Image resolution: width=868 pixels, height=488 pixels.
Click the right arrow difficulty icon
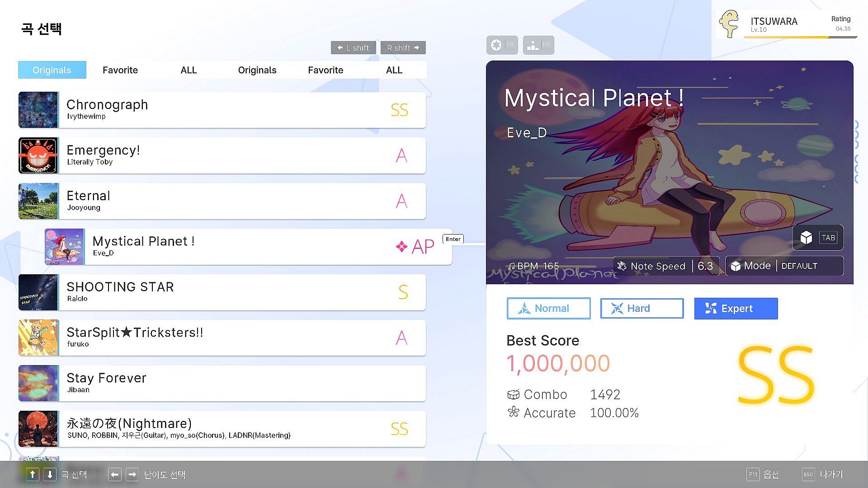pyautogui.click(x=132, y=474)
